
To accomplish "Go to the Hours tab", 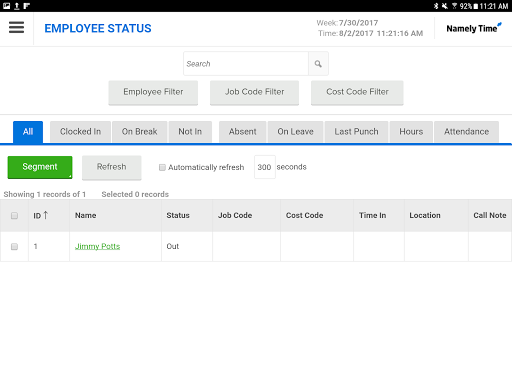I will tap(411, 132).
